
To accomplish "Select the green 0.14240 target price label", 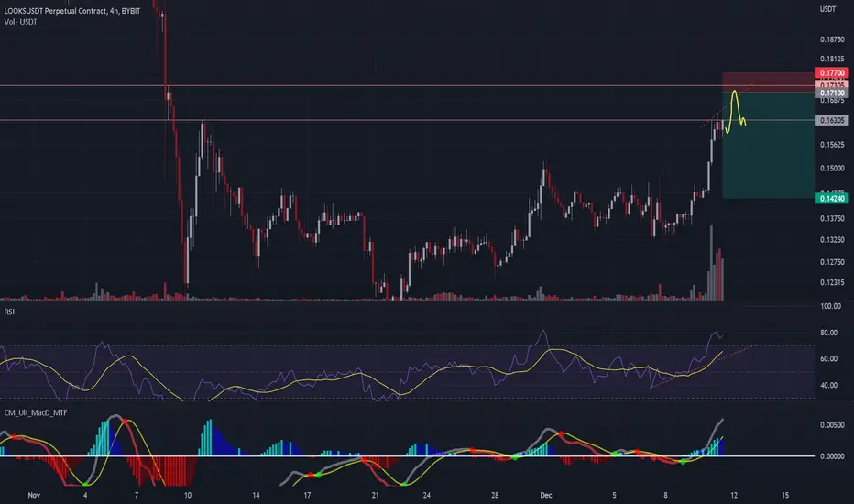I will (x=831, y=198).
